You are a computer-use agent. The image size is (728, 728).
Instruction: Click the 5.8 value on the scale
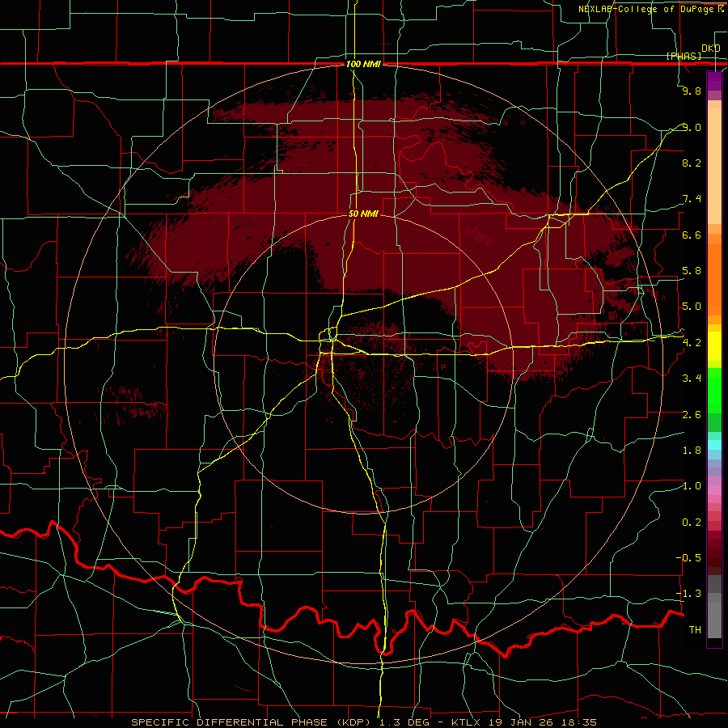[x=692, y=271]
